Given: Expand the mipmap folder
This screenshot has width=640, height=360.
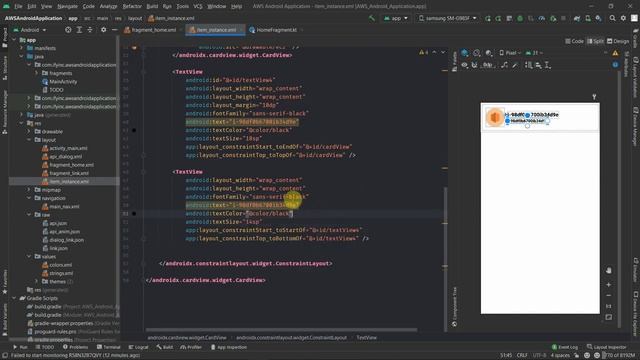Looking at the screenshot, I should [29, 190].
